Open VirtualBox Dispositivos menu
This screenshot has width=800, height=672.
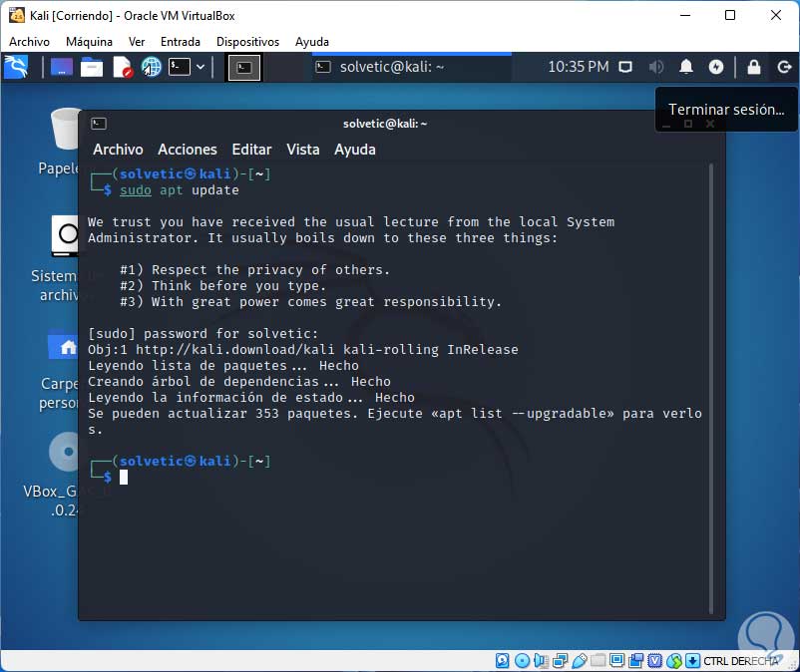pyautogui.click(x=247, y=42)
